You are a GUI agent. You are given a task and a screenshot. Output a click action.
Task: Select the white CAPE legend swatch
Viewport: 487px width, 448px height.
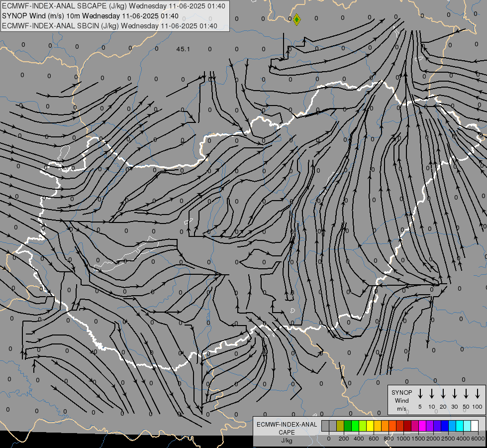475,426
